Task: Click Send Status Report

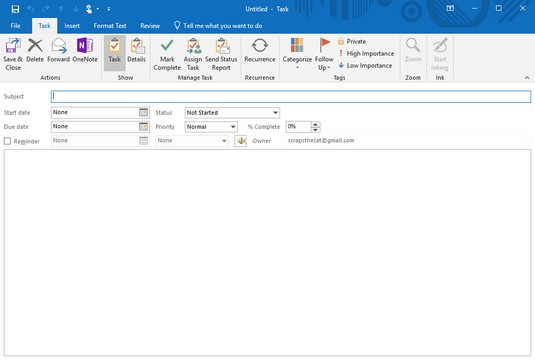Action: pos(221,55)
